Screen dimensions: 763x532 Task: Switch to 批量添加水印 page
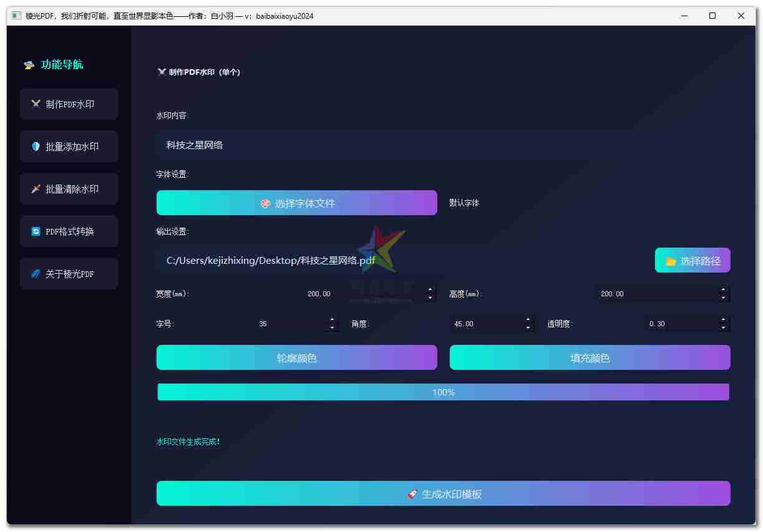(x=69, y=147)
